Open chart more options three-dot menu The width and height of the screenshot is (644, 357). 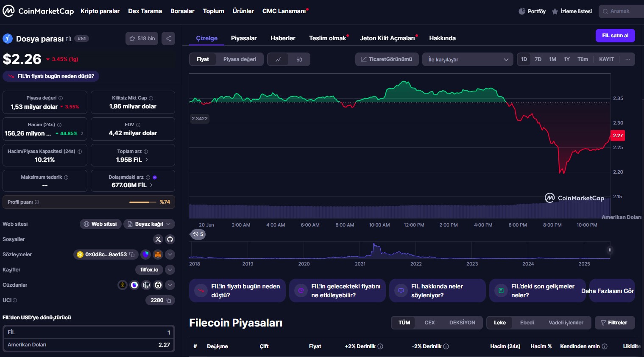pos(628,59)
